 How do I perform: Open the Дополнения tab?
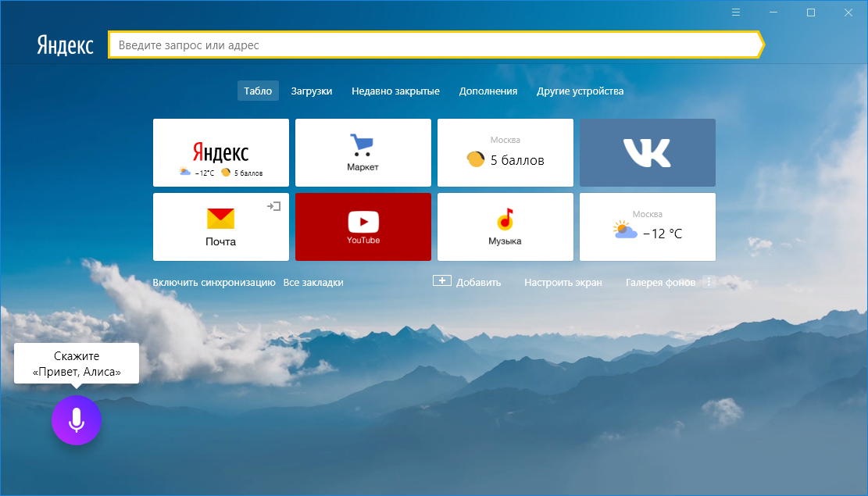click(488, 91)
